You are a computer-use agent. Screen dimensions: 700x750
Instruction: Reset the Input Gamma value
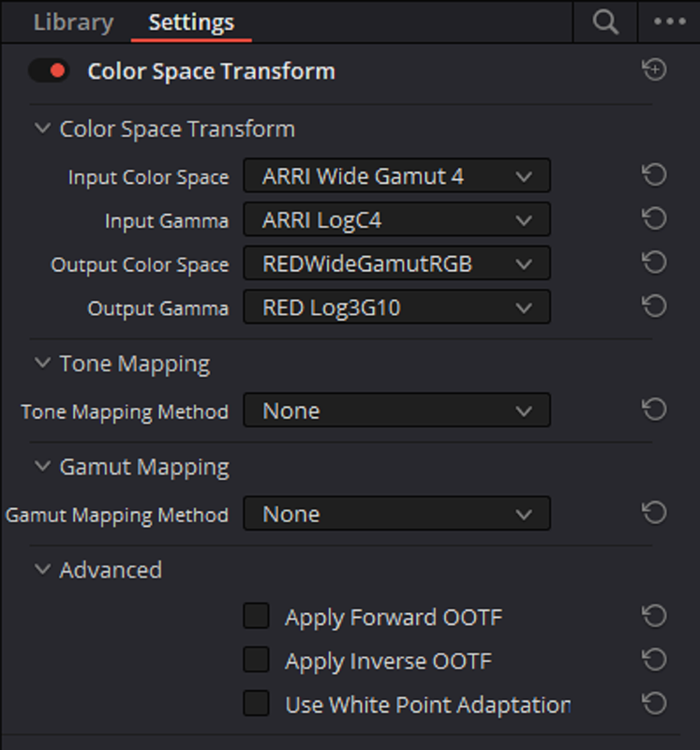click(654, 218)
